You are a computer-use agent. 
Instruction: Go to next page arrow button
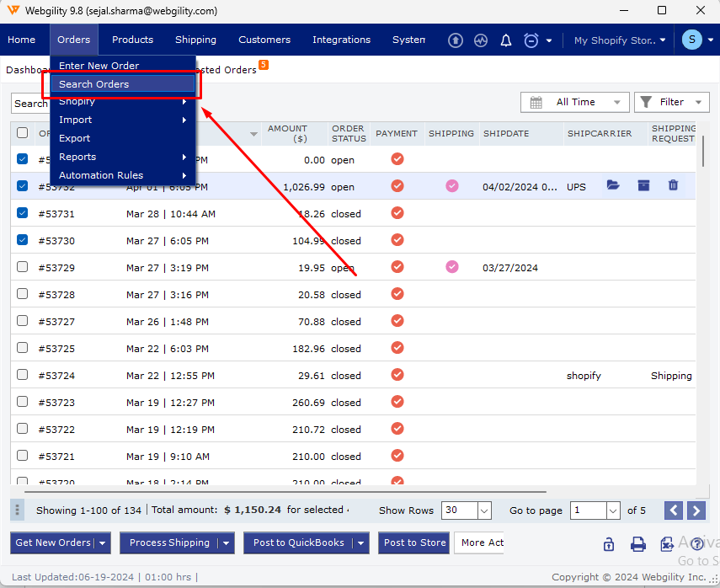coord(696,510)
